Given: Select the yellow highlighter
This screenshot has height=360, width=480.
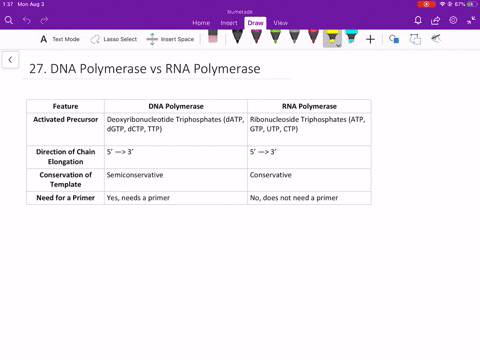Looking at the screenshot, I should [x=332, y=37].
